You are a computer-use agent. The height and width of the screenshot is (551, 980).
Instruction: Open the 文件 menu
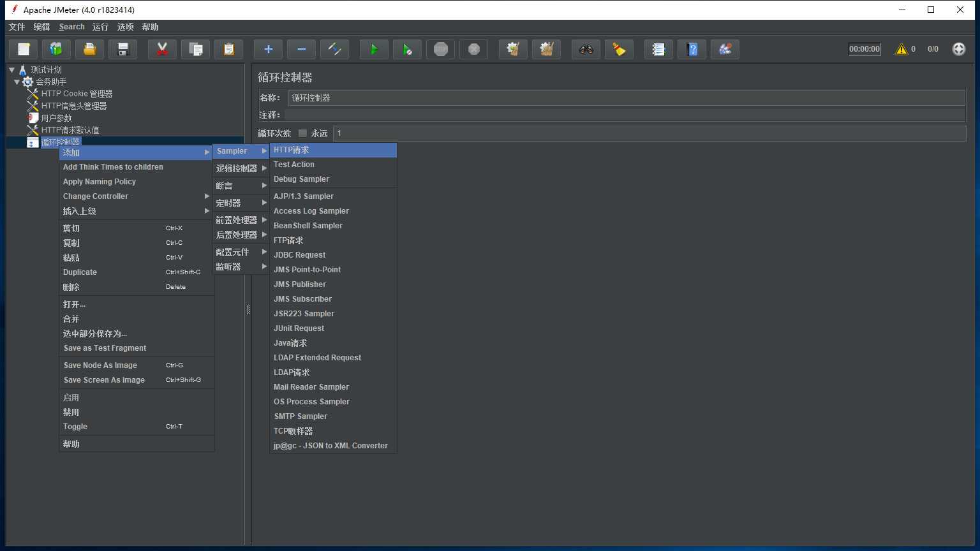tap(17, 27)
